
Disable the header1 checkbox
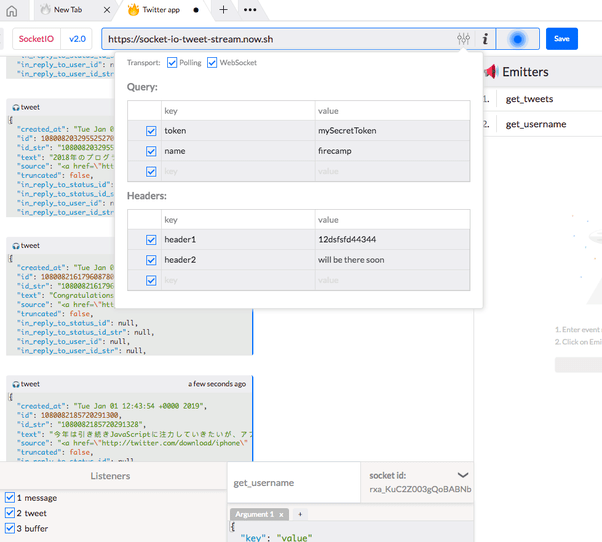(151, 240)
